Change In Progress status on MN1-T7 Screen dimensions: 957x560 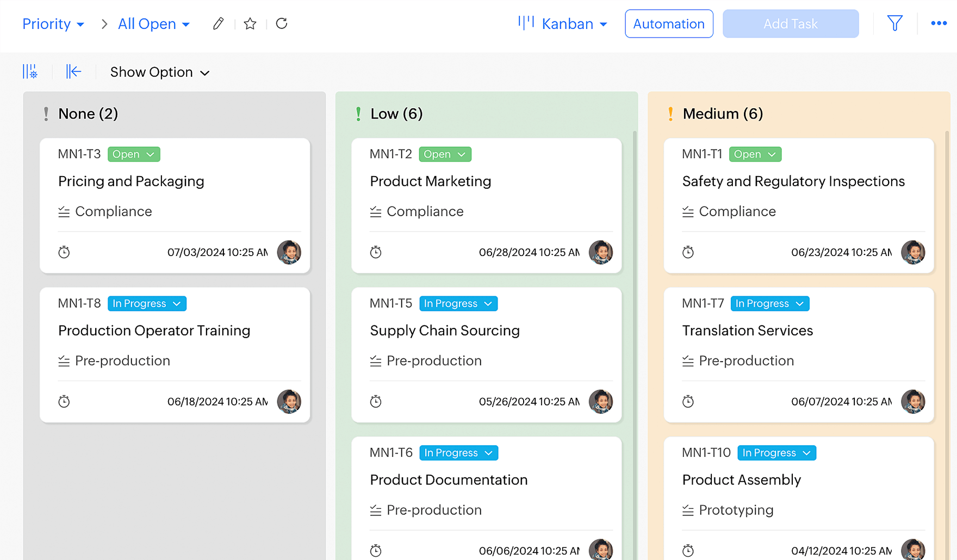click(769, 304)
